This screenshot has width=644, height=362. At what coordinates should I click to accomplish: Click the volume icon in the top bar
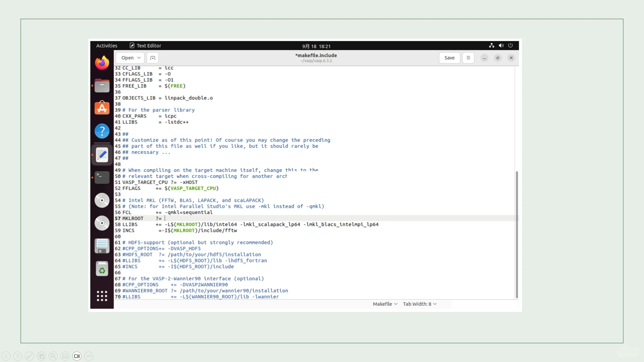501,46
